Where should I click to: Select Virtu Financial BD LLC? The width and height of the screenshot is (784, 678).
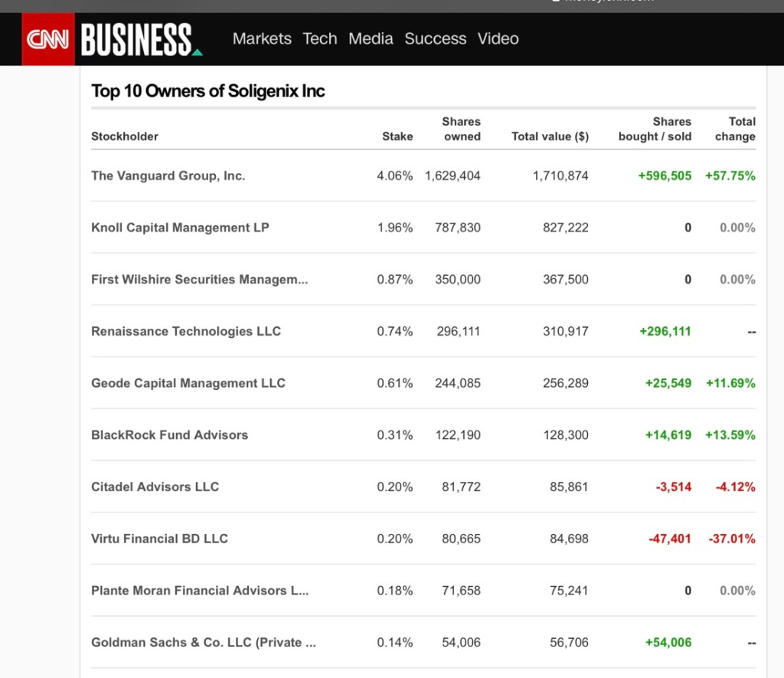pyautogui.click(x=159, y=539)
